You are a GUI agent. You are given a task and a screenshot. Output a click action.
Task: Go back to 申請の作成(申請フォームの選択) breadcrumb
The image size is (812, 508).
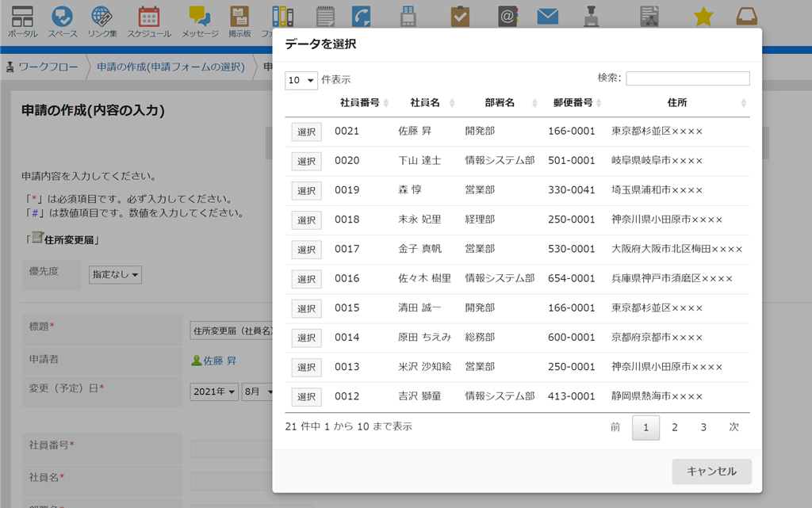pos(170,67)
